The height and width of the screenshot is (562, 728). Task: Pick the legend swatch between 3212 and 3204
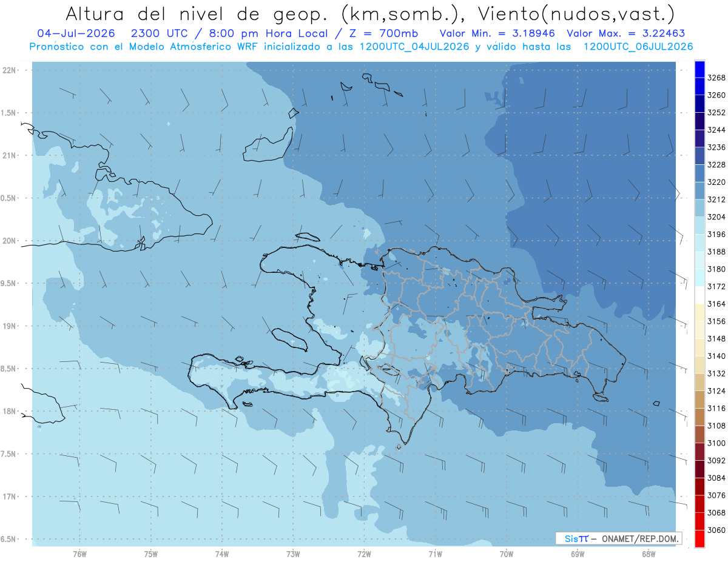pos(699,208)
